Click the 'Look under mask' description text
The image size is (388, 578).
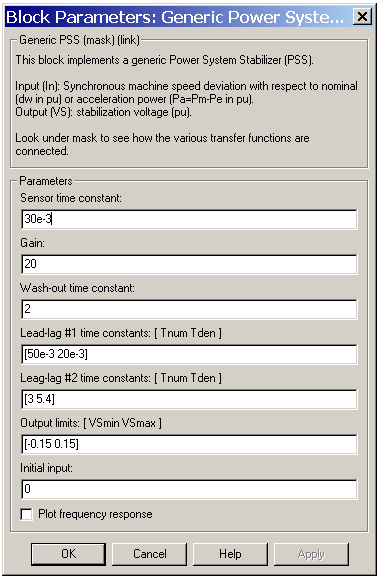162,144
